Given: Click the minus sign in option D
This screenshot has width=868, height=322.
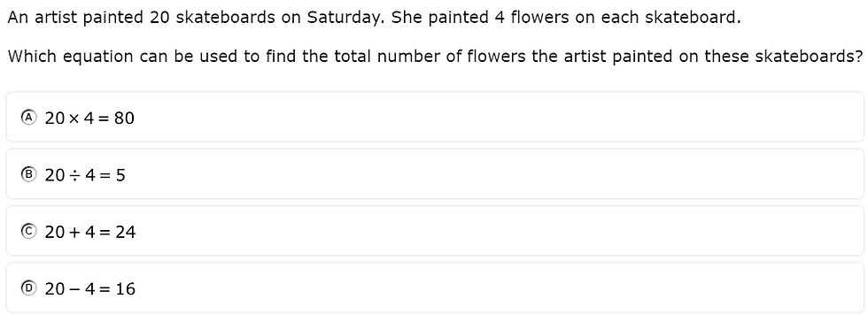Looking at the screenshot, I should pyautogui.click(x=74, y=289).
